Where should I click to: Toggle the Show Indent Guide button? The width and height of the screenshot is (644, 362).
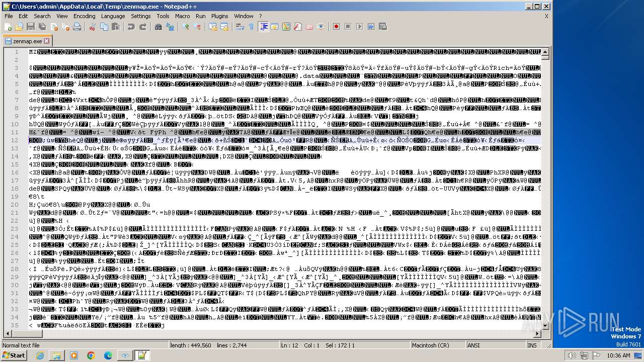pos(263,27)
